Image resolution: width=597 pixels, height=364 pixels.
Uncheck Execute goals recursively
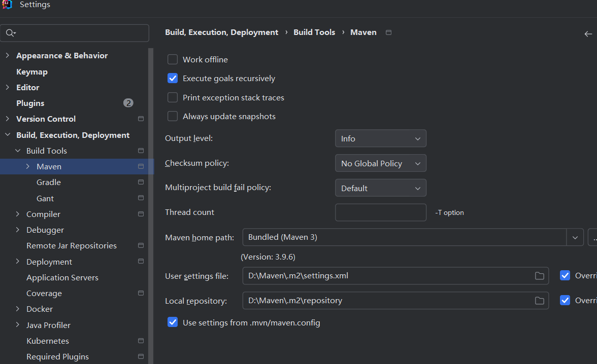tap(173, 79)
